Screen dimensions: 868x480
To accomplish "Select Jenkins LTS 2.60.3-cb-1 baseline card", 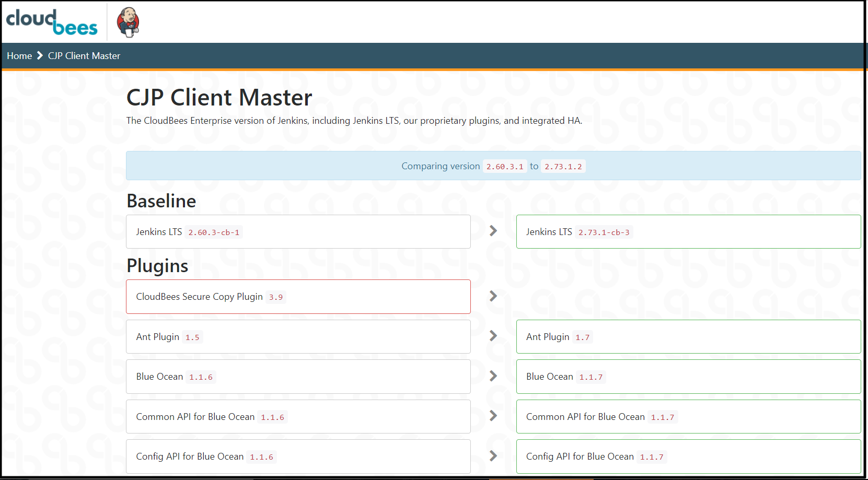I will (x=298, y=232).
